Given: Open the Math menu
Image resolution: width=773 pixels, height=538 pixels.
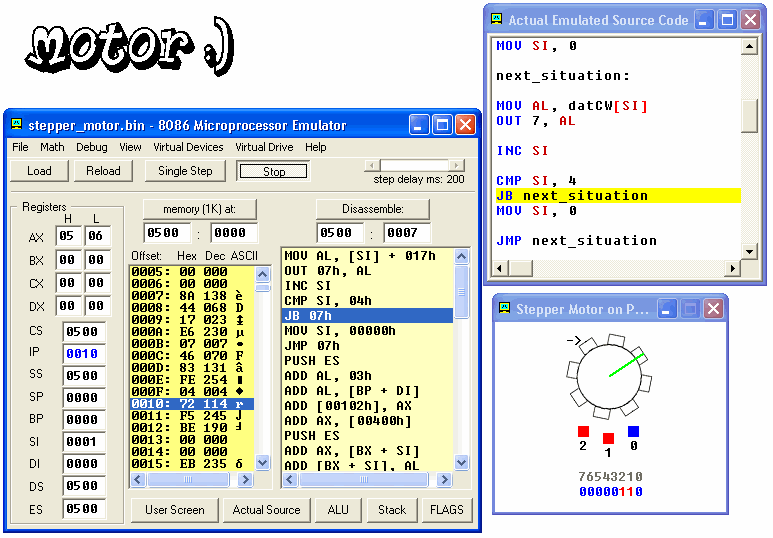Looking at the screenshot, I should pyautogui.click(x=52, y=147).
